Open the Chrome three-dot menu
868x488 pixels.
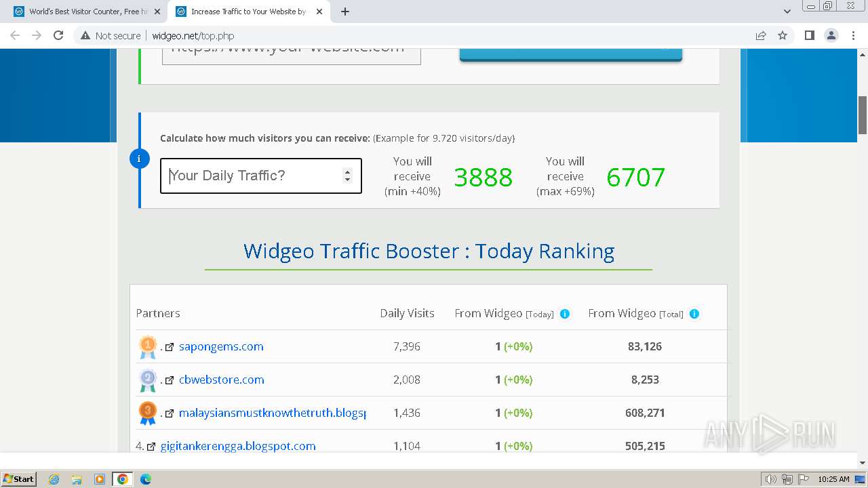(853, 36)
